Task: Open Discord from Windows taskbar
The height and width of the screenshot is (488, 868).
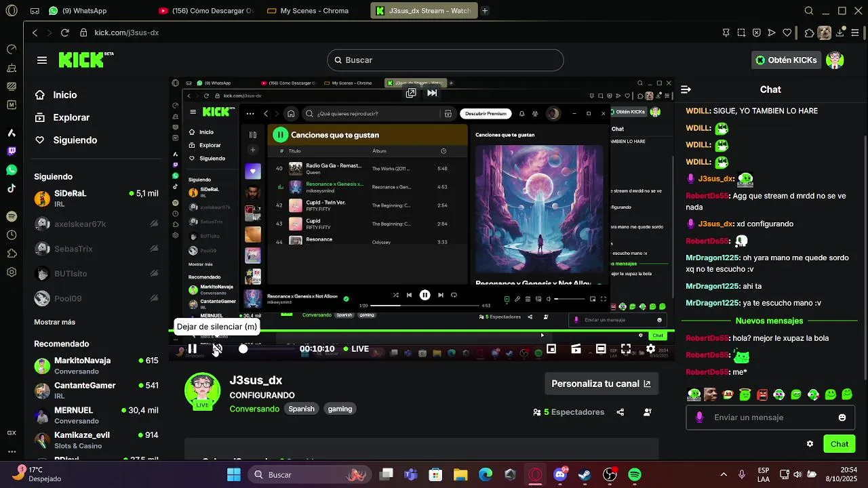Action: pos(560,474)
